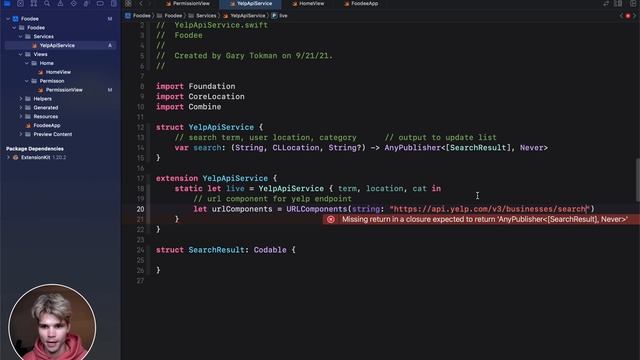Click 'import Combine' on line 10
This screenshot has height=360, width=640.
[188, 107]
